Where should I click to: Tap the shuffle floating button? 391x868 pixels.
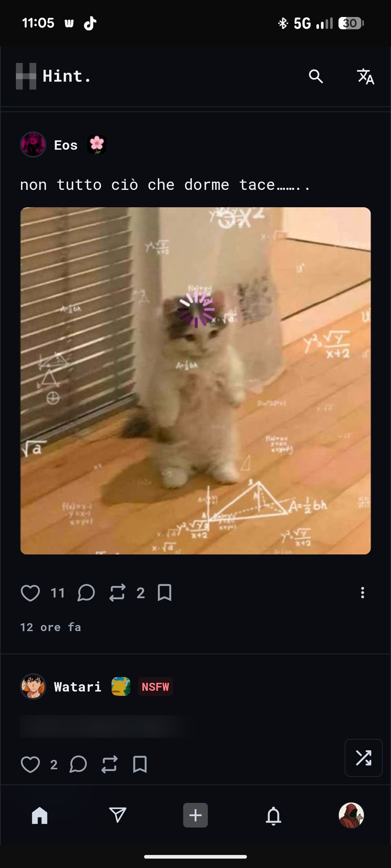pyautogui.click(x=363, y=758)
